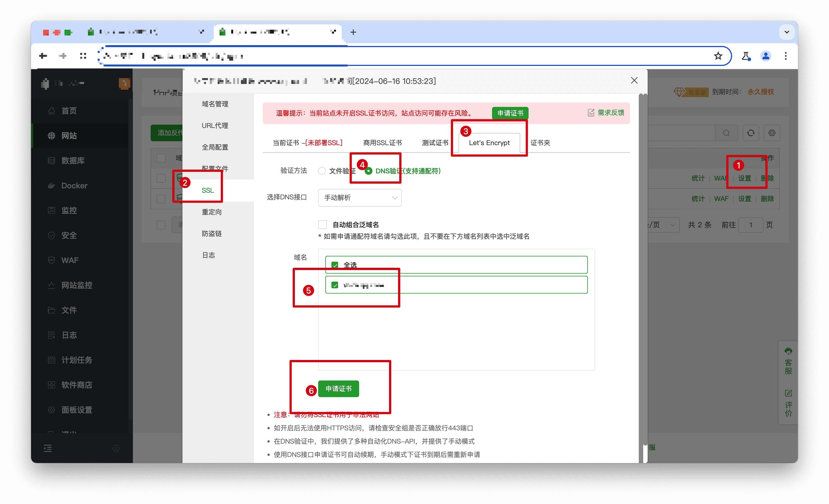Image resolution: width=829 pixels, height=504 pixels.
Task: Click WAF link in second row
Action: pyautogui.click(x=721, y=199)
